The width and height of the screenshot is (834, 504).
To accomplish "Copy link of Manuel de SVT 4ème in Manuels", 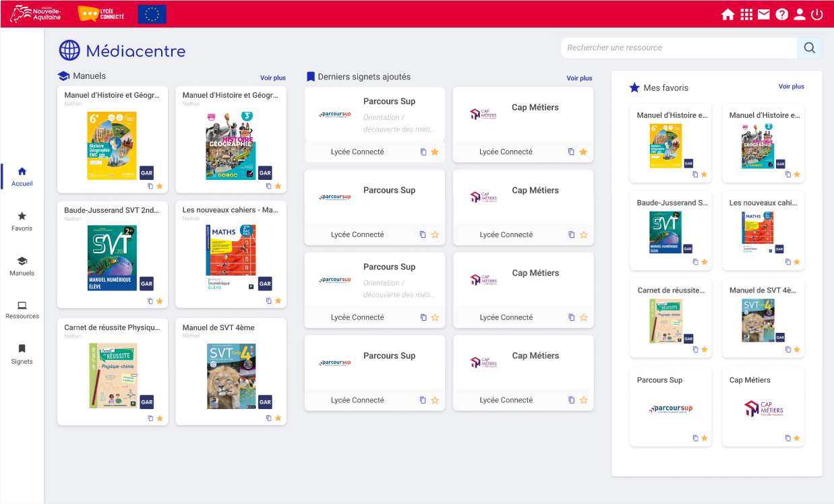I will (x=268, y=418).
